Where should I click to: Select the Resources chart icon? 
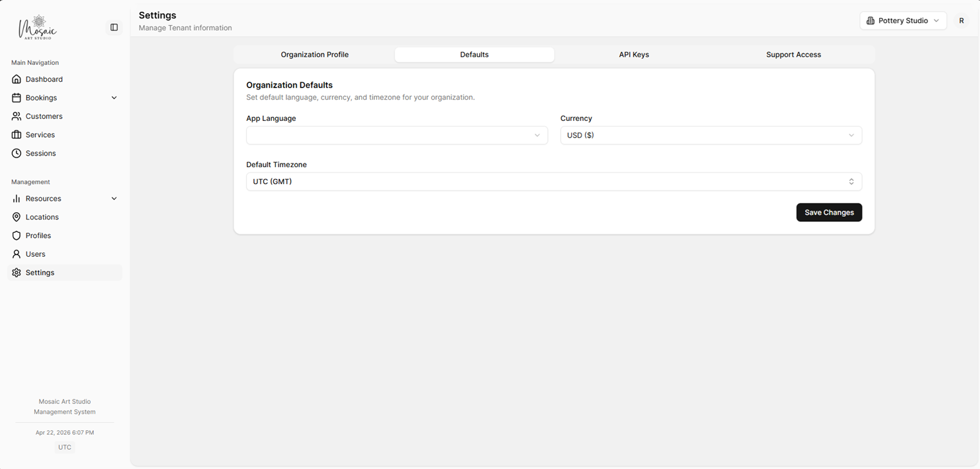tap(16, 198)
